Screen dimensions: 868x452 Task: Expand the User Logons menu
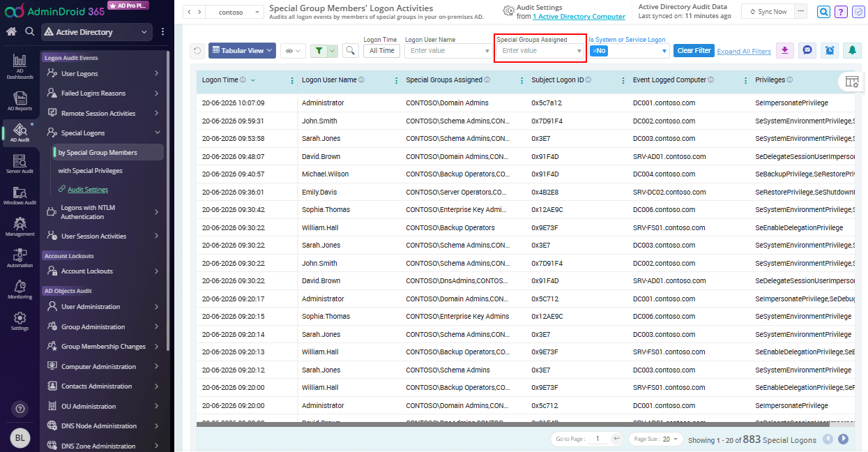(x=103, y=73)
